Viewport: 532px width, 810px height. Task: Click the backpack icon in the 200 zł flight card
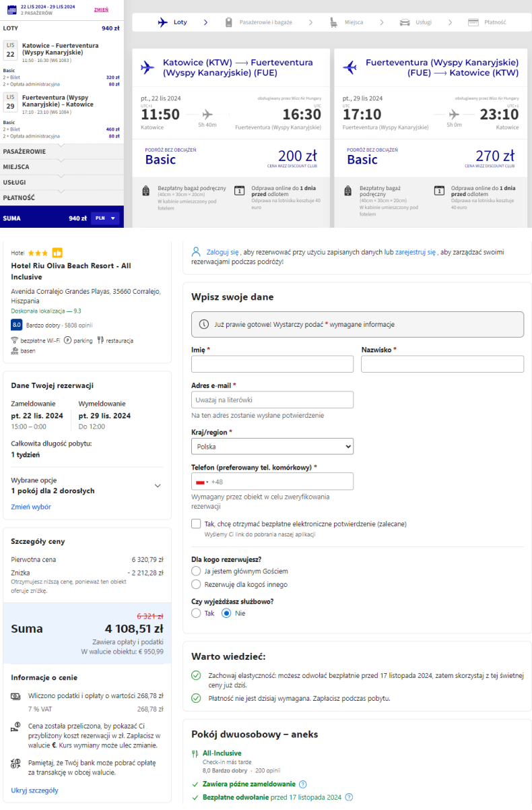146,191
